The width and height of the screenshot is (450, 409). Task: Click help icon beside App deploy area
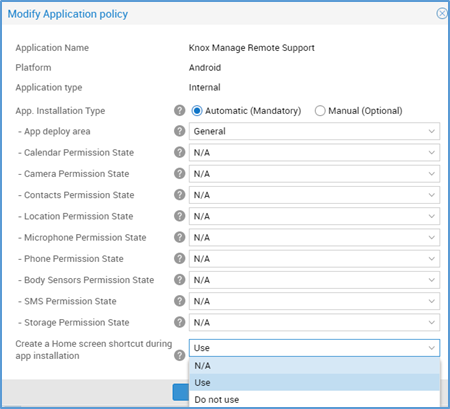tap(179, 131)
